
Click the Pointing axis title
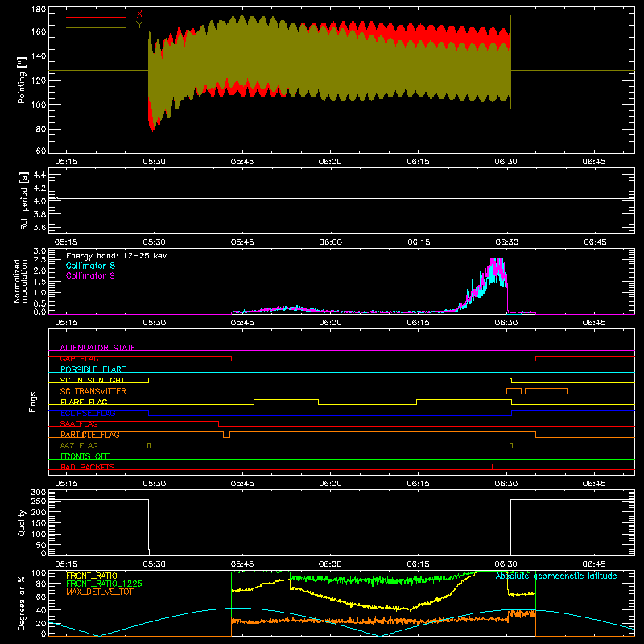(22, 80)
